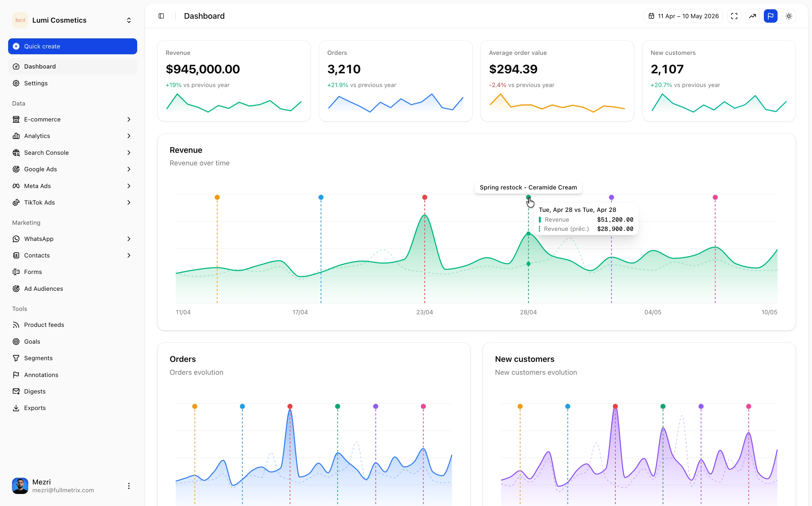Click red annotation marker on Orders chart
The image size is (812, 506).
(290, 406)
